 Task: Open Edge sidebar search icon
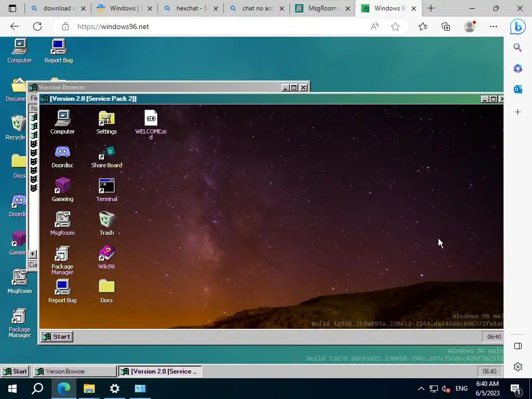pyautogui.click(x=517, y=47)
